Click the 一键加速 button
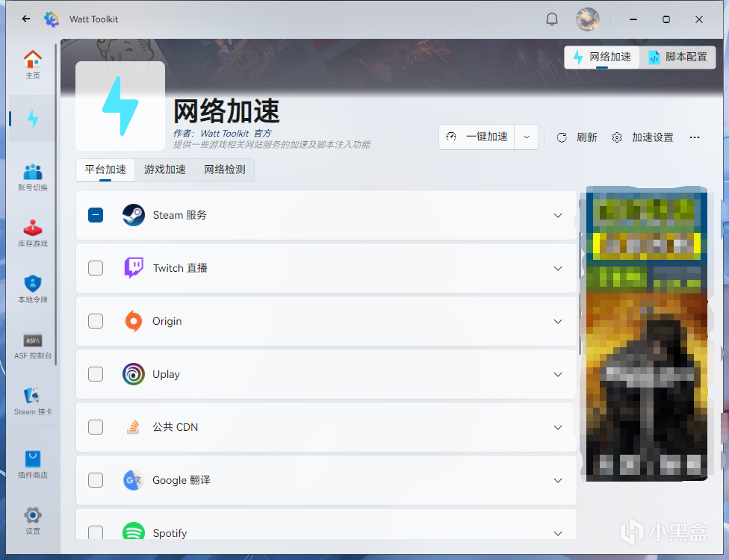Viewport: 729px width, 560px height. click(x=477, y=137)
